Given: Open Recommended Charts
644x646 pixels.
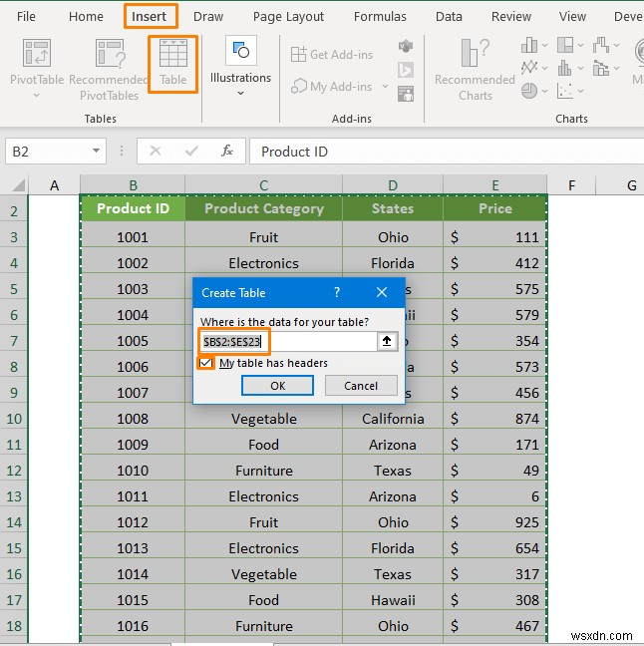Looking at the screenshot, I should coord(476,70).
